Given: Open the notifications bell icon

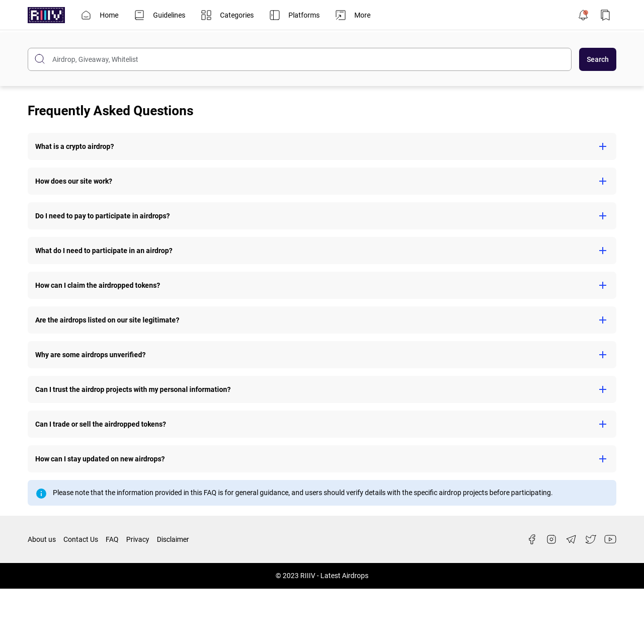Looking at the screenshot, I should click(x=583, y=15).
